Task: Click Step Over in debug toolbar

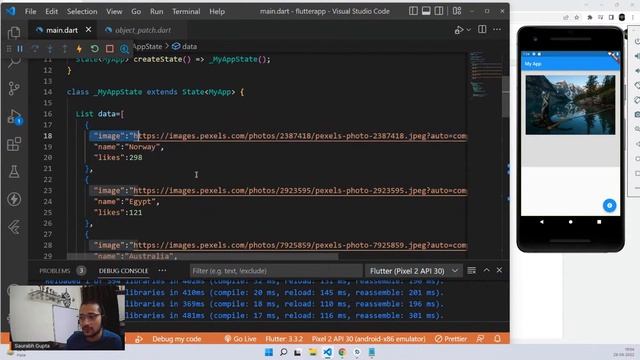Action: (35, 49)
